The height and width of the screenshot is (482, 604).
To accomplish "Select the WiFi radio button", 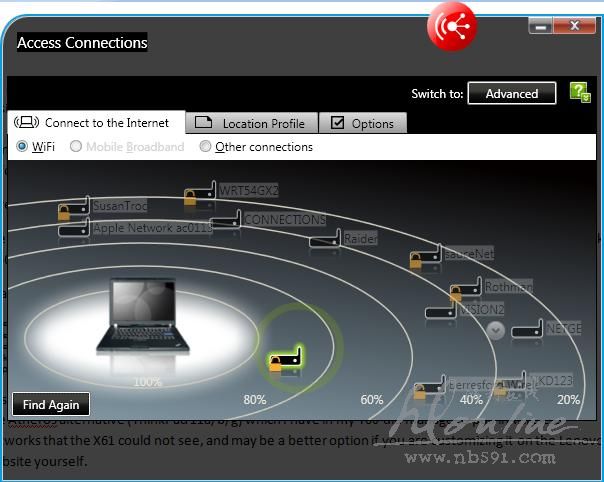I will pos(22,147).
